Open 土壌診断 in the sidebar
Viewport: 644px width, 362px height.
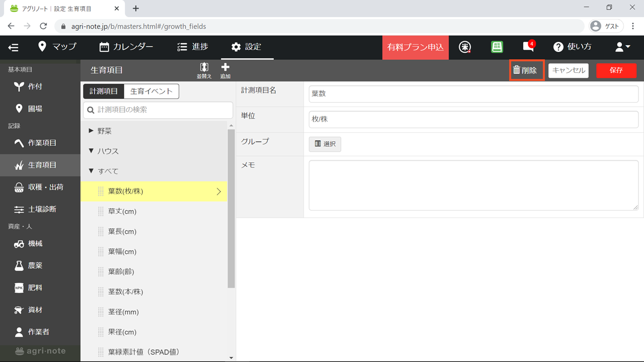pos(40,209)
